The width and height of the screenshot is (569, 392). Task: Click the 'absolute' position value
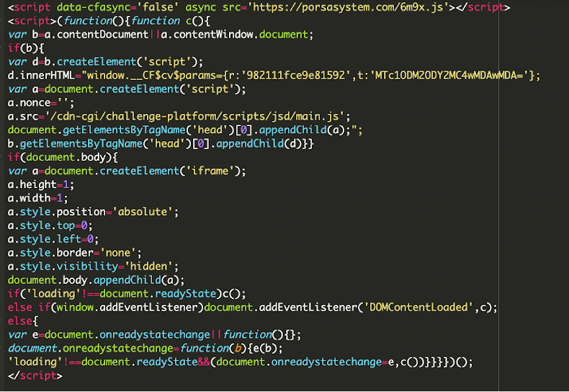coord(143,212)
